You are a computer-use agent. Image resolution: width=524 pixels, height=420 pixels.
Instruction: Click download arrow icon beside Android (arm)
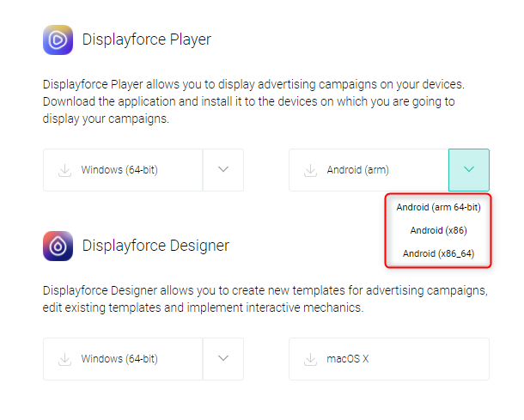pyautogui.click(x=310, y=170)
